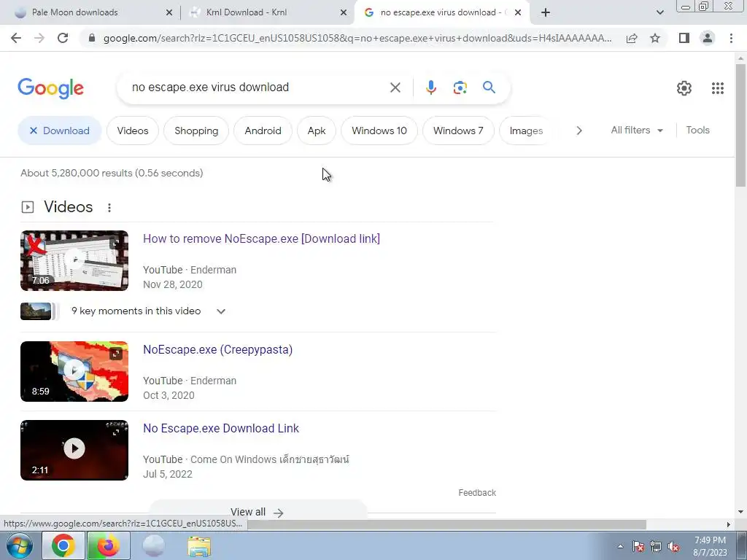This screenshot has height=560, width=747.
Task: Select the Windows 7 filter chip
Action: (x=458, y=131)
